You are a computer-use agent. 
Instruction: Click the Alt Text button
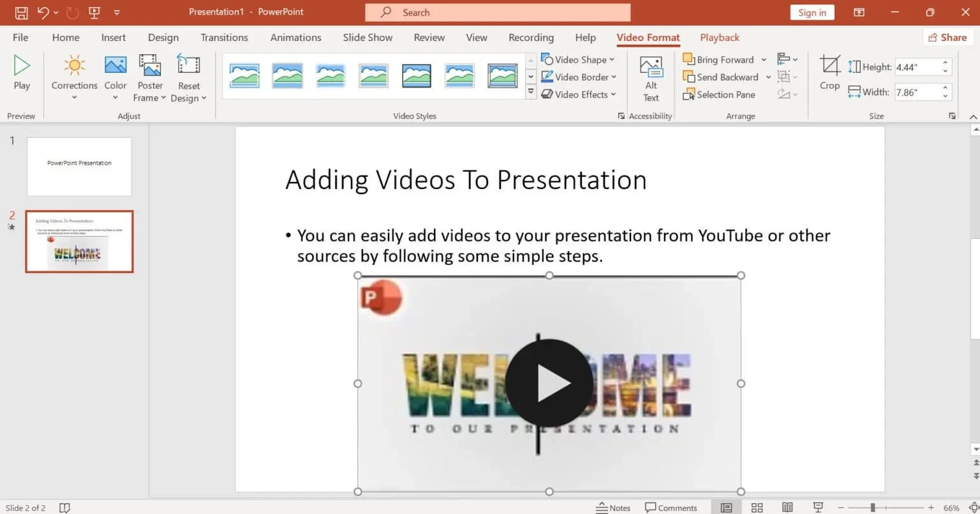coord(651,79)
